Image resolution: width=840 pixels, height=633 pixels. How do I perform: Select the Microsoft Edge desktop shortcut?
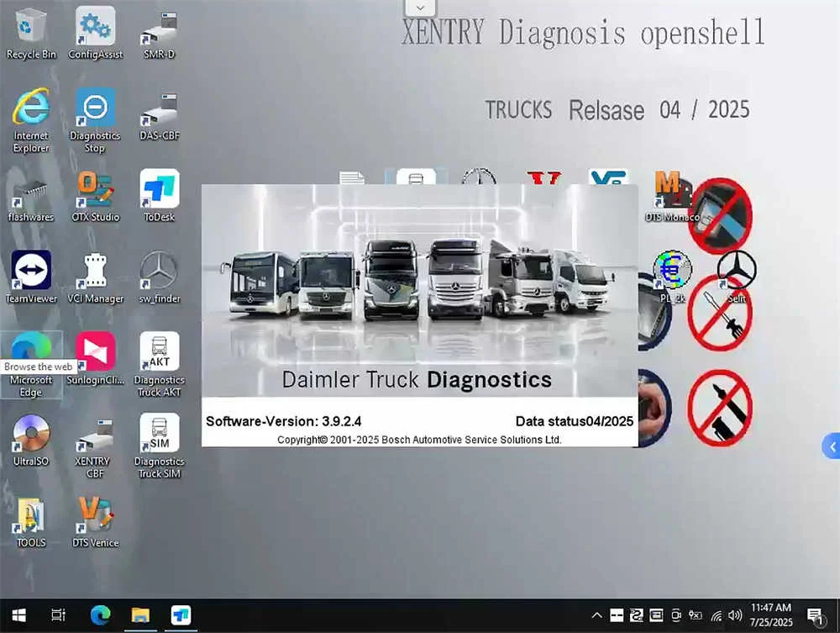click(31, 365)
